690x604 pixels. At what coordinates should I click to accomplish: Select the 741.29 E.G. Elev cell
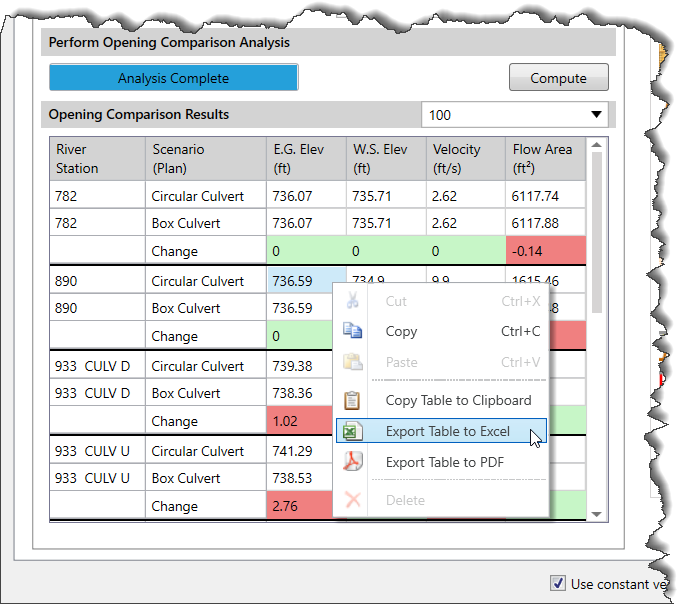point(300,450)
